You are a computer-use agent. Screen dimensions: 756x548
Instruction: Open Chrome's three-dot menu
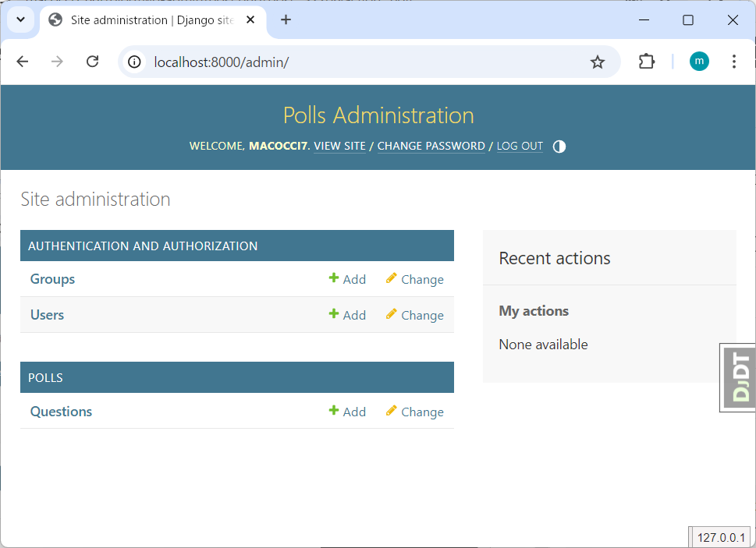tap(733, 62)
